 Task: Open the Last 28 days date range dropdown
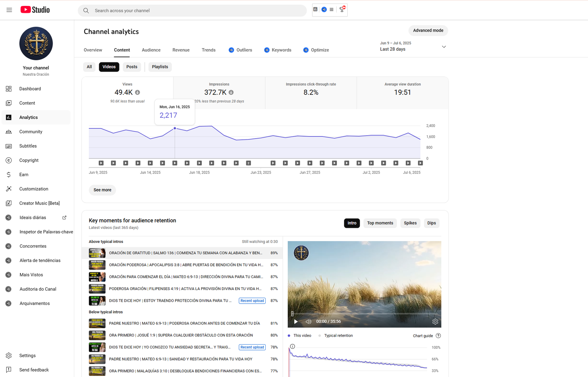(x=413, y=47)
